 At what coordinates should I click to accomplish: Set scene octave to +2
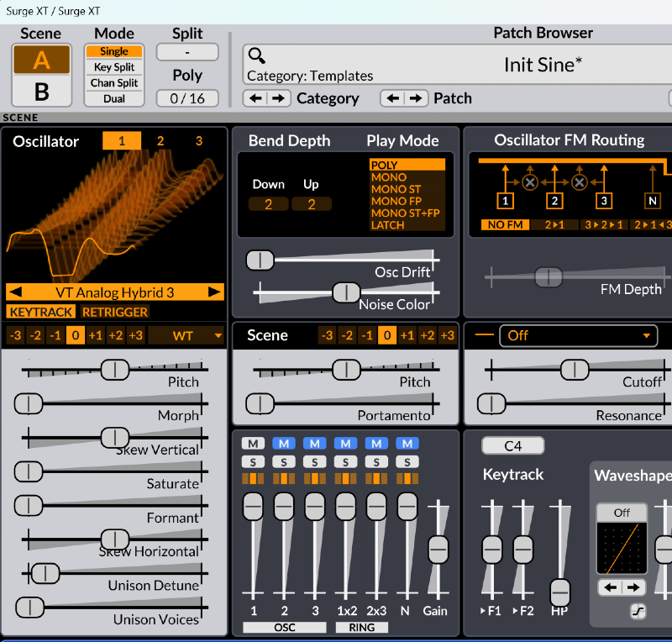[x=428, y=335]
